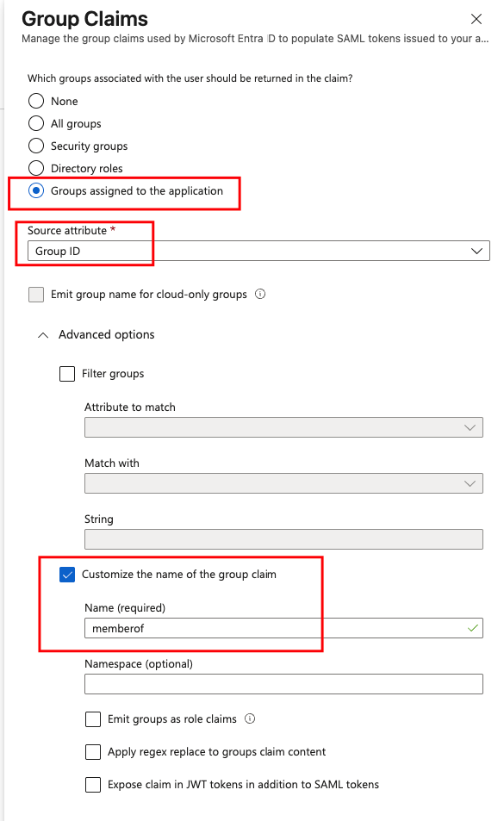Toggle Emit group name for cloud-only groups
Image resolution: width=504 pixels, height=821 pixels.
pyautogui.click(x=36, y=295)
